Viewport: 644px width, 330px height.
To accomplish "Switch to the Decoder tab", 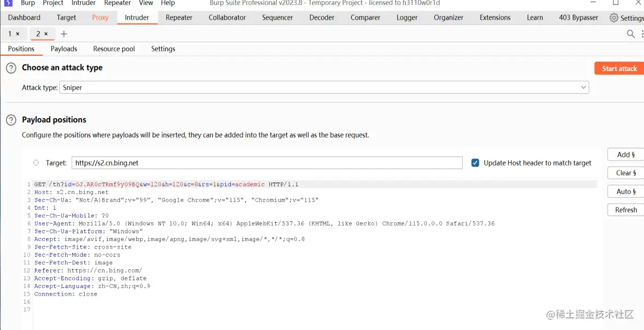I will click(322, 17).
